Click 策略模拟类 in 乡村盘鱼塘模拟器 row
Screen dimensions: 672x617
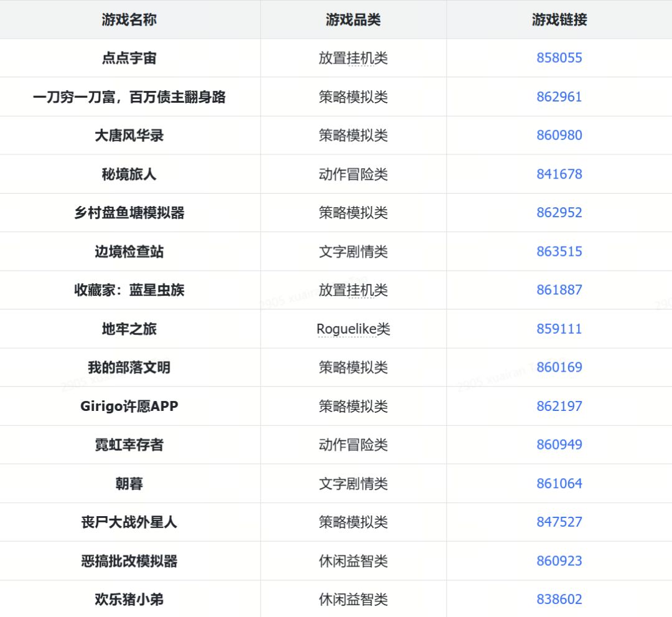pyautogui.click(x=353, y=213)
